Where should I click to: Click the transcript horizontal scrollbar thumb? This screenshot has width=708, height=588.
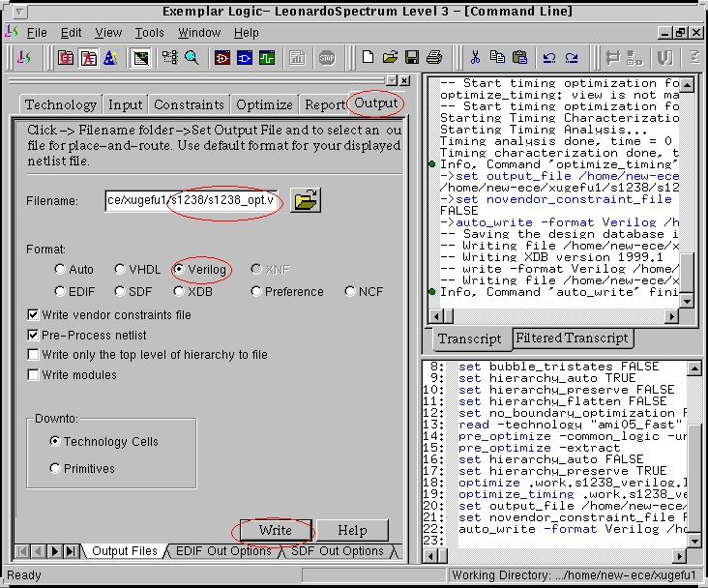pyautogui.click(x=449, y=316)
